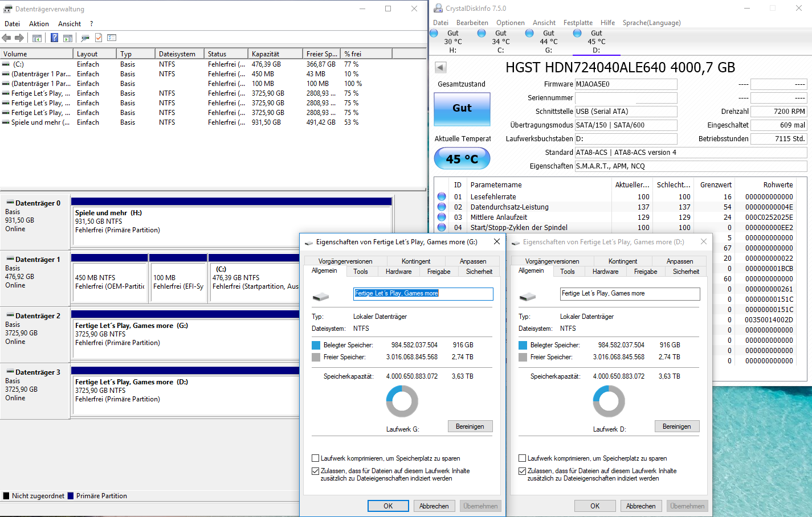Click the checkmark document toolbar icon
Viewport: 812px width, 517px height.
click(x=99, y=38)
